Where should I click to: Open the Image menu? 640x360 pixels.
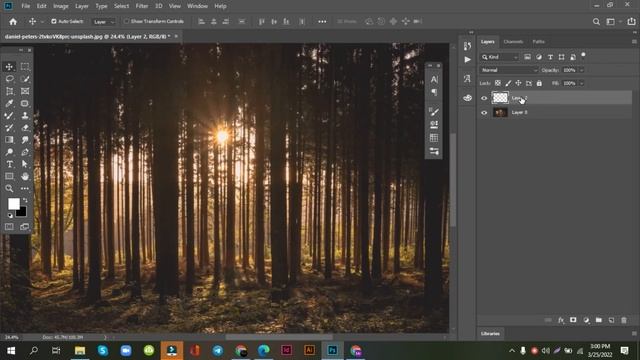(60, 6)
